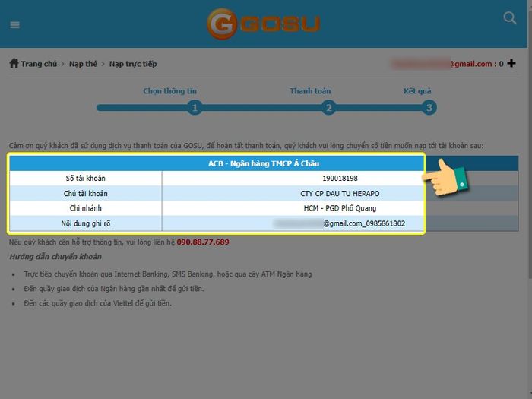The width and height of the screenshot is (532, 399).
Task: Click the Chi nhánh label cell
Action: [x=85, y=208]
